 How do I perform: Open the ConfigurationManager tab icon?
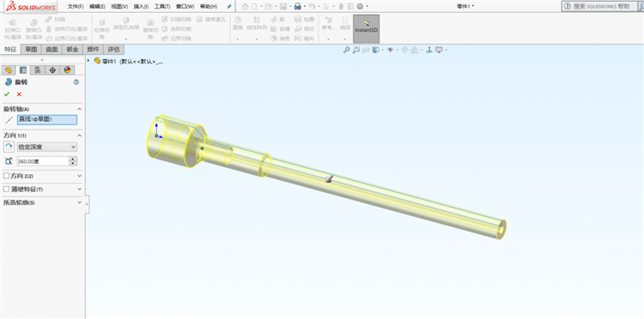[x=38, y=69]
